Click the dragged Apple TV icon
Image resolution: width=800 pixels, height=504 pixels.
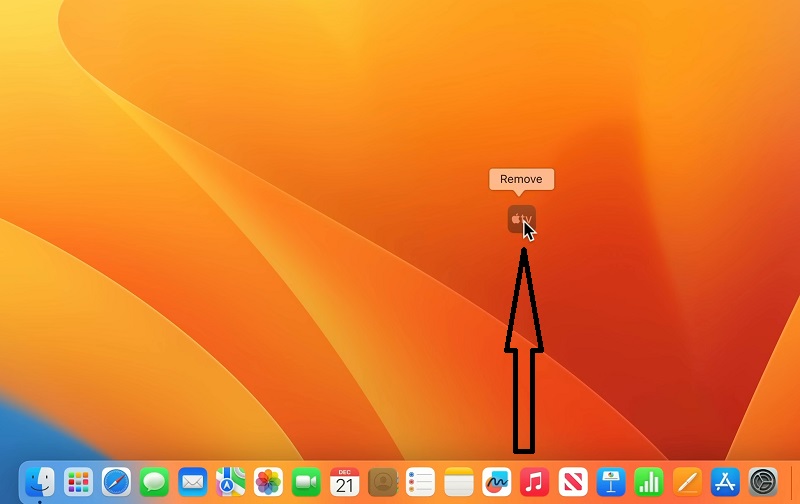coord(521,218)
